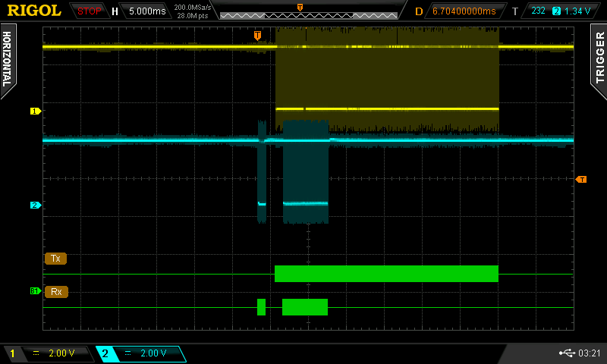The width and height of the screenshot is (607, 364).
Task: Click the trigger source channel 2 badge
Action: point(555,11)
